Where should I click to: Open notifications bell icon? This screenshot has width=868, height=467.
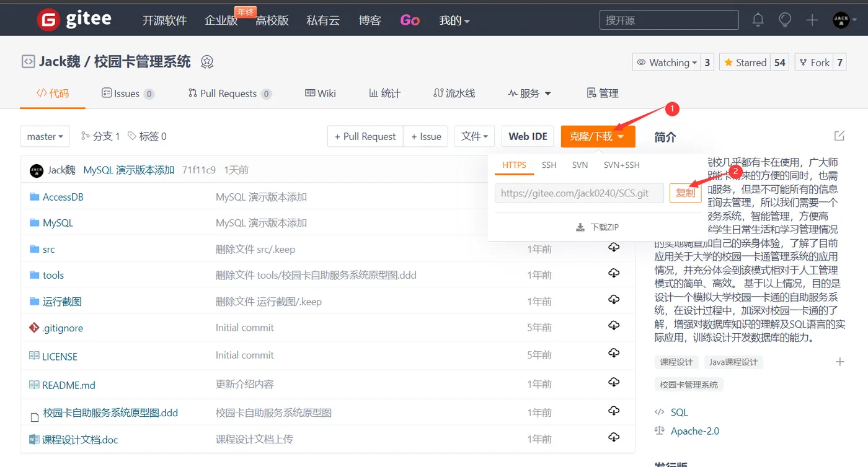758,20
